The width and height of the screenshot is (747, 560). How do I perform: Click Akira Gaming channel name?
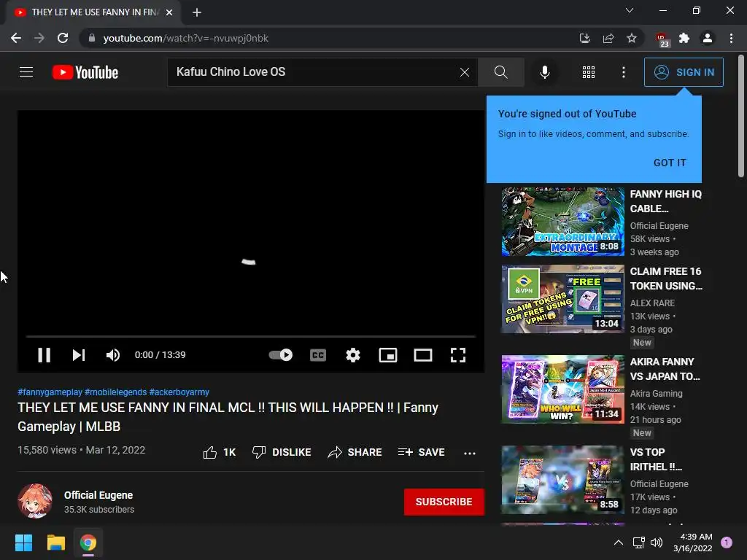[x=656, y=393]
